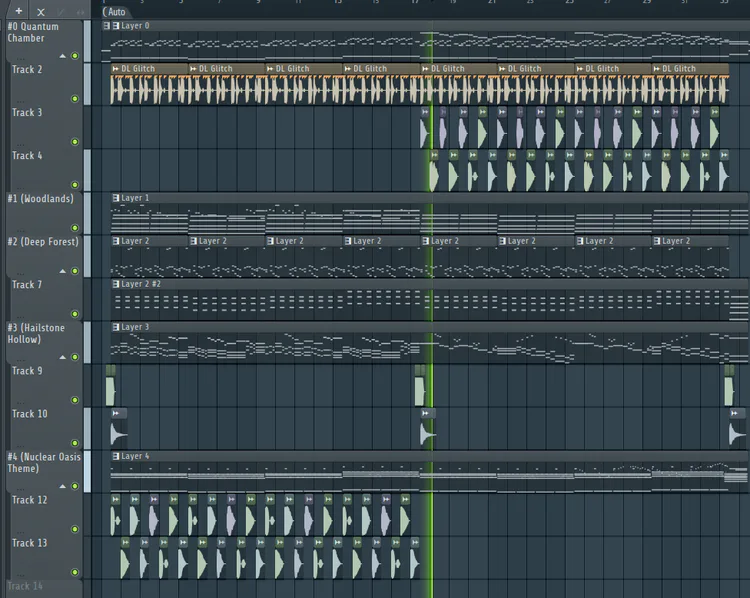Mute Track 13 with its green dot
The height and width of the screenshot is (598, 750).
tap(75, 572)
